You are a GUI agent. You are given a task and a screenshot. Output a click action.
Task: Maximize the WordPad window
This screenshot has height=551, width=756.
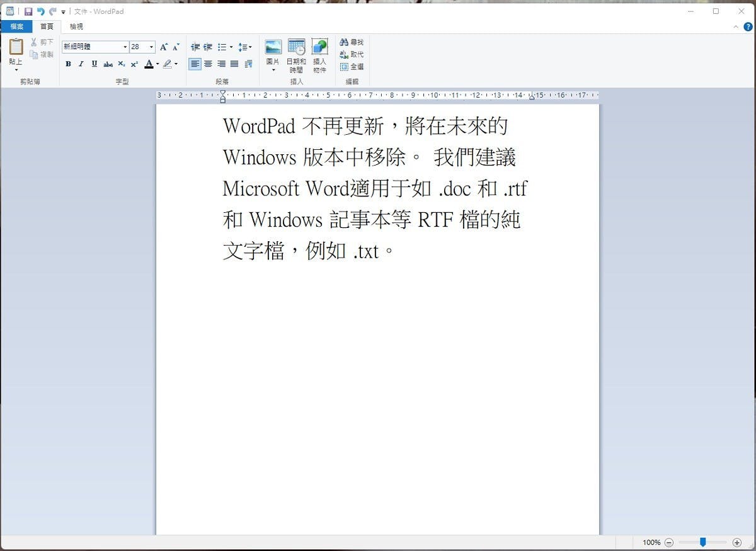coord(716,11)
